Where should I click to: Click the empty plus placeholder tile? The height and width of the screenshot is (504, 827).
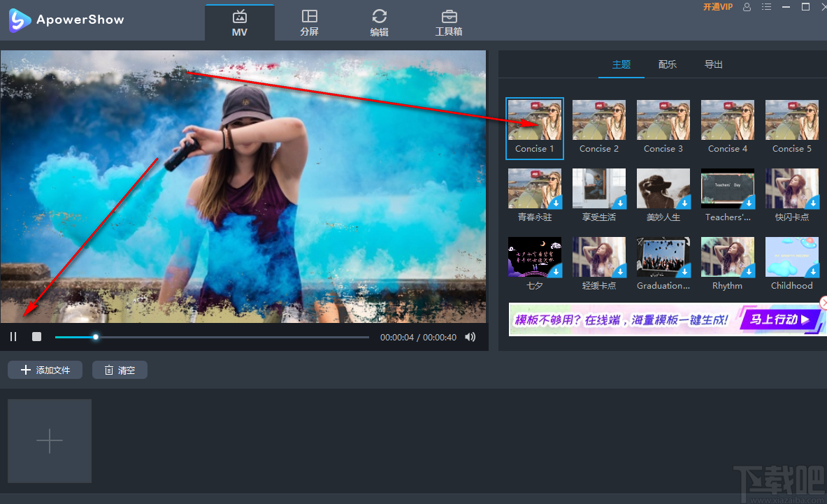pyautogui.click(x=50, y=441)
